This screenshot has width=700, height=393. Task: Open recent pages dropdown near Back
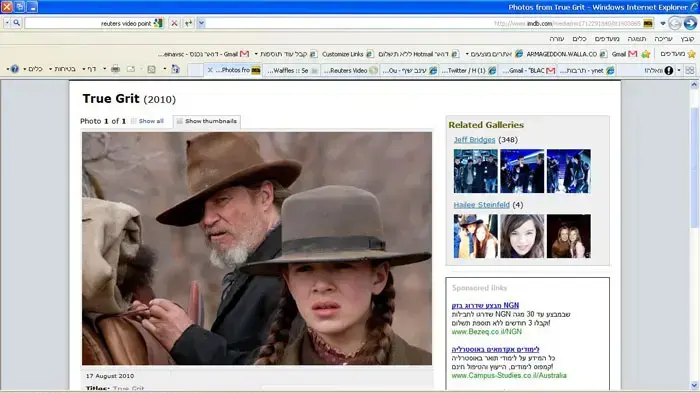coord(663,23)
